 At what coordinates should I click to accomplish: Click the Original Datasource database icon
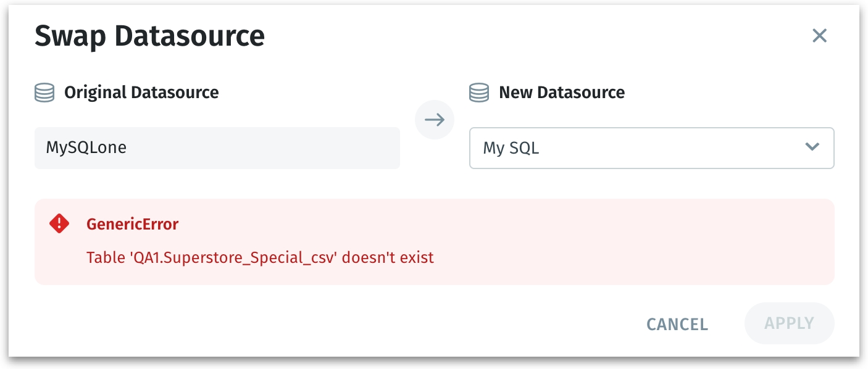tap(44, 93)
